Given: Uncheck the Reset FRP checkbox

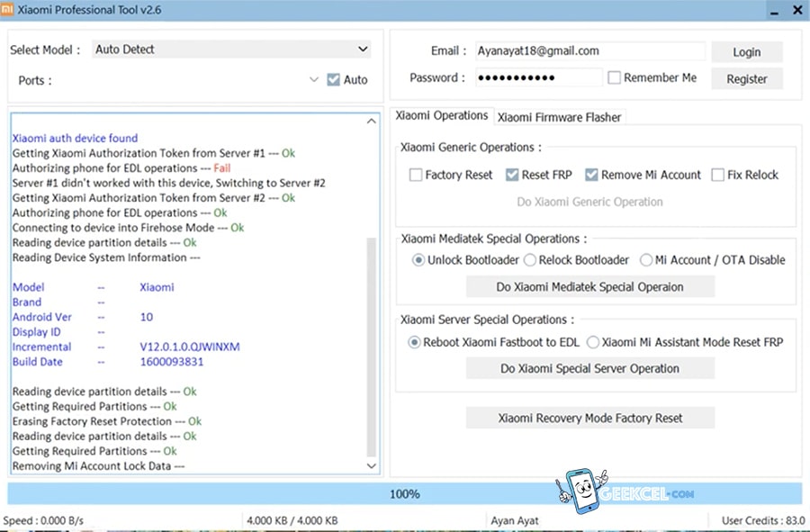Looking at the screenshot, I should pos(511,175).
